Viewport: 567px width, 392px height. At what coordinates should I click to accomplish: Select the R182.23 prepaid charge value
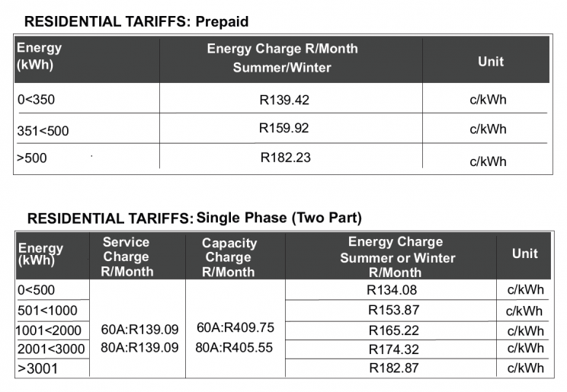[285, 158]
